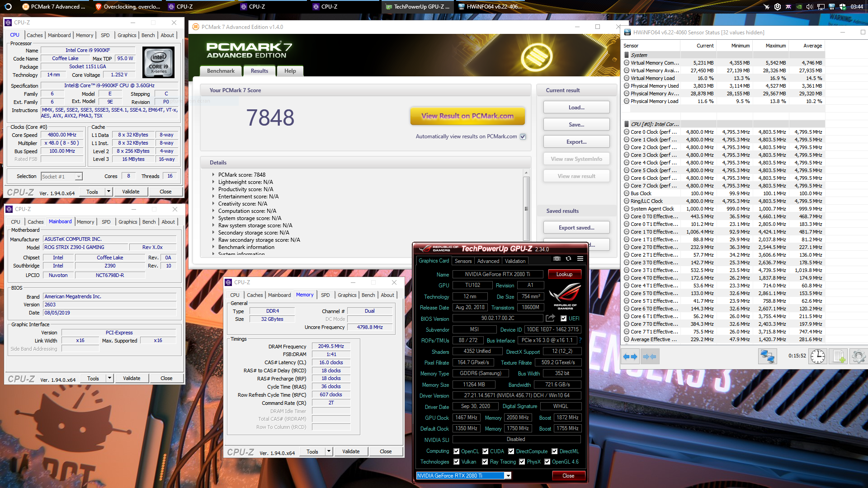
Task: Click the HWiNFO taskbar entry
Action: click(x=490, y=7)
